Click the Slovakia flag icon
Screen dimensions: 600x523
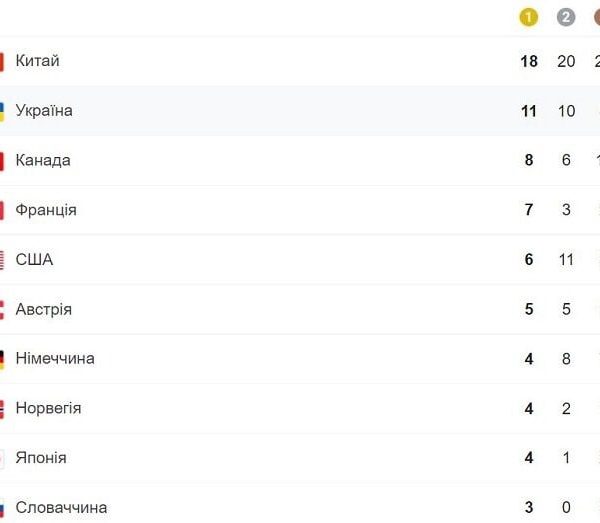[x=2, y=508]
